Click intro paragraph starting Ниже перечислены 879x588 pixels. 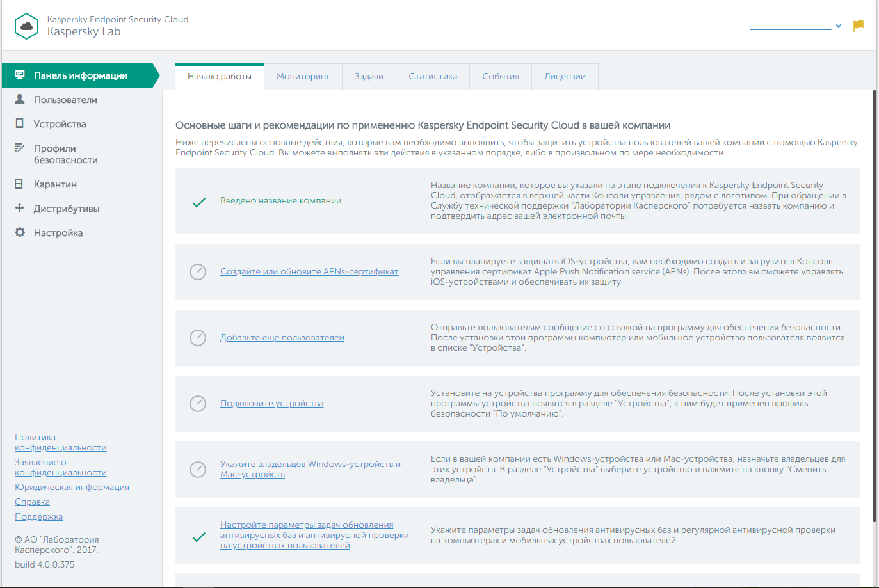coord(517,148)
